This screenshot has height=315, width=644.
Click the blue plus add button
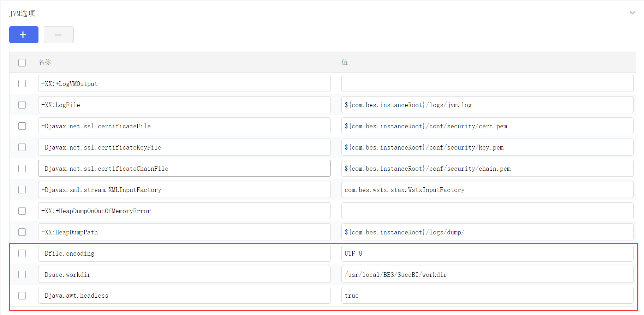(x=24, y=35)
